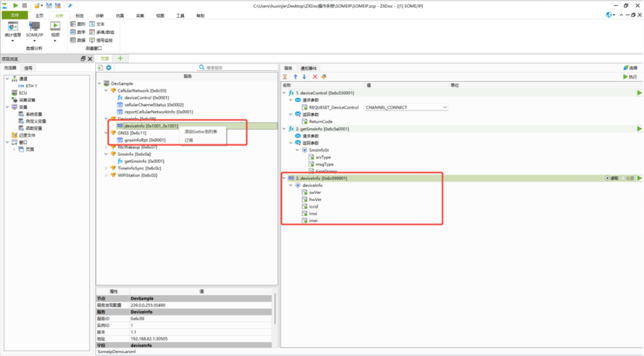Click the 执行 execute button
Viewport: 644px width, 356px height.
point(630,77)
